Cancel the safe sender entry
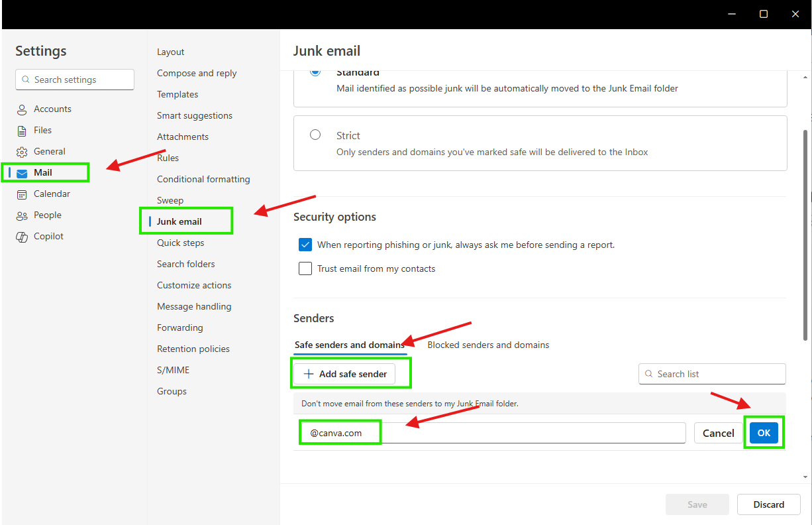Image resolution: width=812 pixels, height=525 pixels. pyautogui.click(x=718, y=433)
